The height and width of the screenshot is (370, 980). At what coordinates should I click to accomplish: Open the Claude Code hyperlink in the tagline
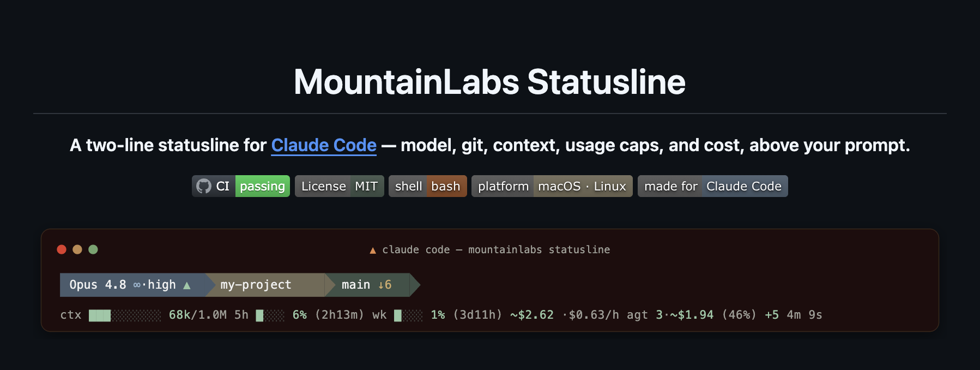324,145
